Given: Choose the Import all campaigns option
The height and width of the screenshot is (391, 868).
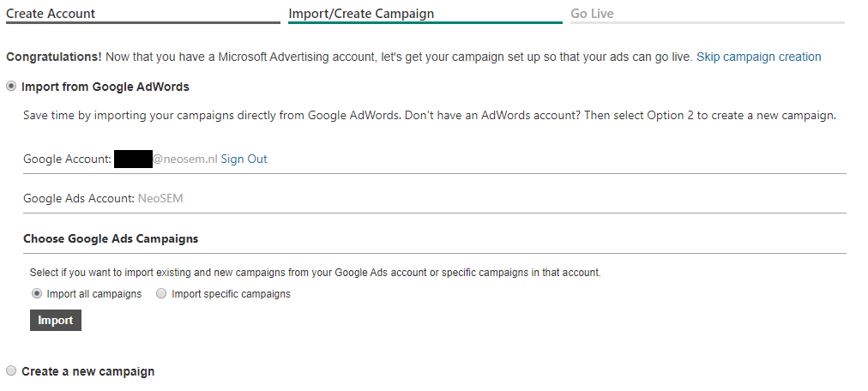Looking at the screenshot, I should (37, 293).
